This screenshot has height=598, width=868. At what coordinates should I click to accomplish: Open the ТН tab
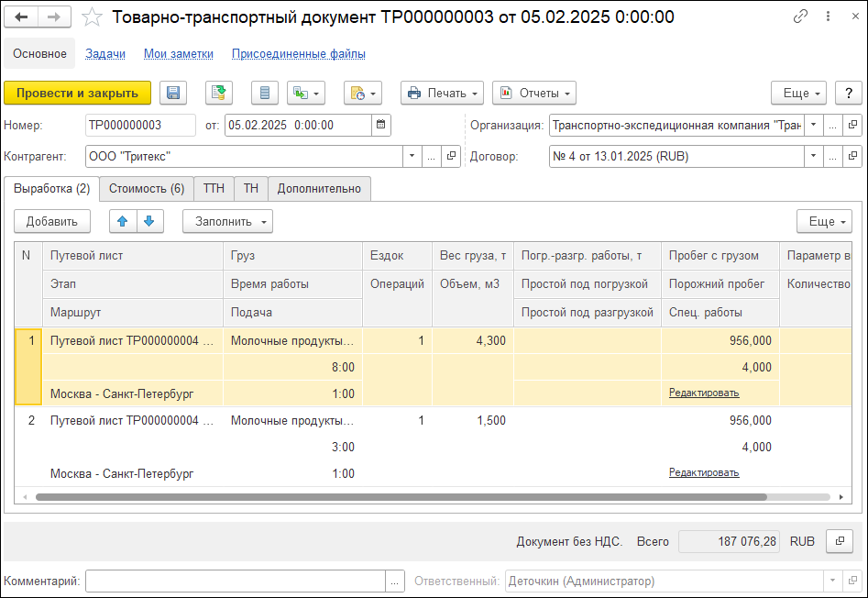click(251, 189)
